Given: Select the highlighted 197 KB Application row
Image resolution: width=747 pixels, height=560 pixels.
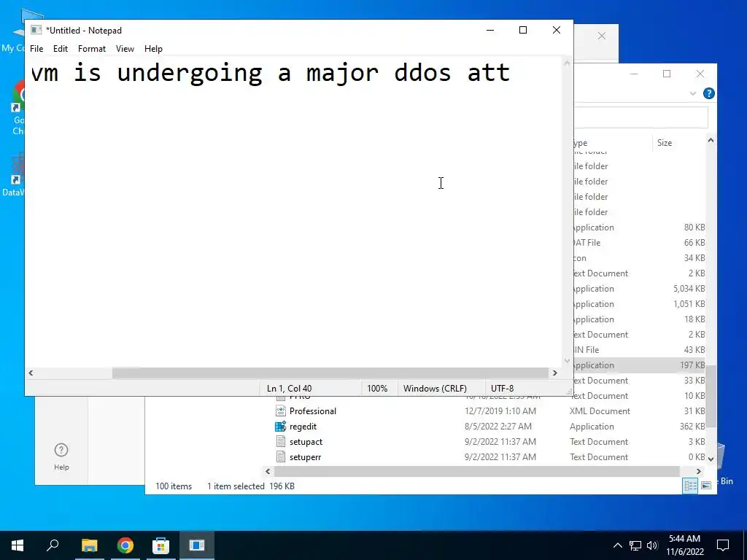Looking at the screenshot, I should pos(639,365).
